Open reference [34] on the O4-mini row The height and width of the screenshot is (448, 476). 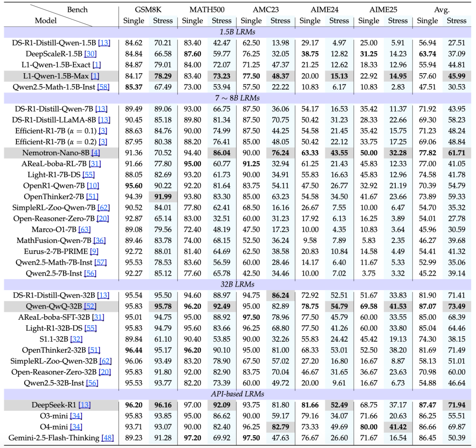point(76,427)
